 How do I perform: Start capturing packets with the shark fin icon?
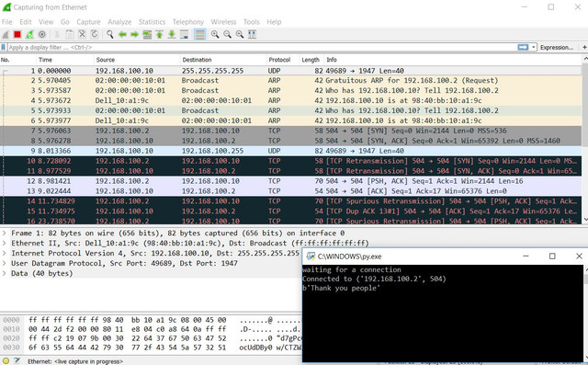pyautogui.click(x=6, y=35)
